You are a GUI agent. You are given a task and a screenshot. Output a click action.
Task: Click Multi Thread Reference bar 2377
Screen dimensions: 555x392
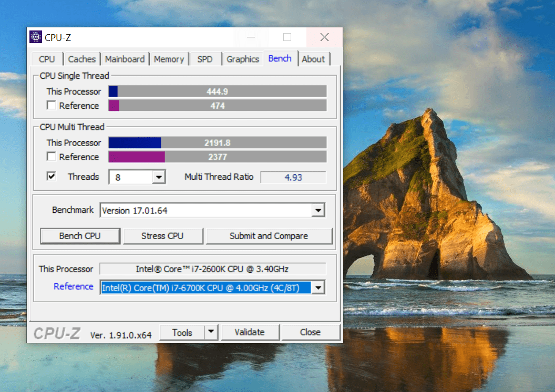(x=218, y=157)
